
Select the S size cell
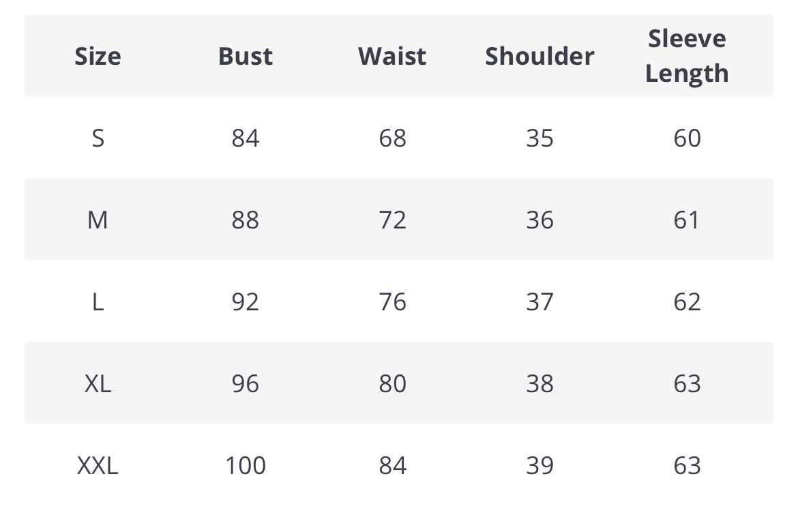point(98,138)
